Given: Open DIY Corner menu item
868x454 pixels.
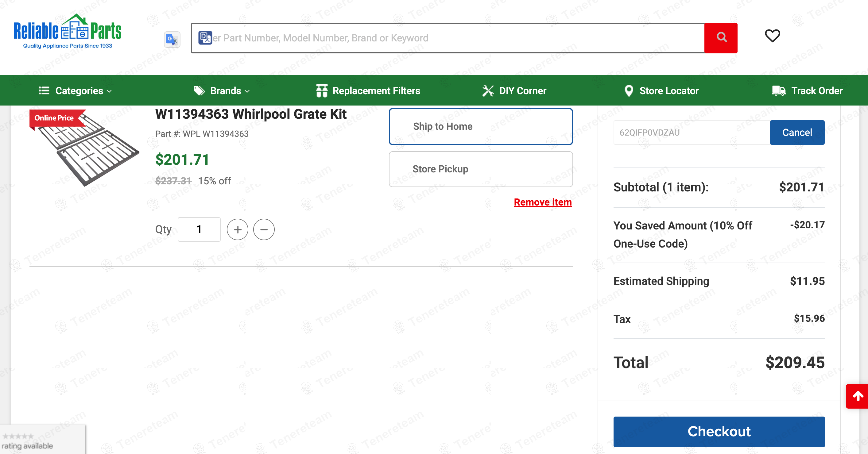Looking at the screenshot, I should pos(514,90).
